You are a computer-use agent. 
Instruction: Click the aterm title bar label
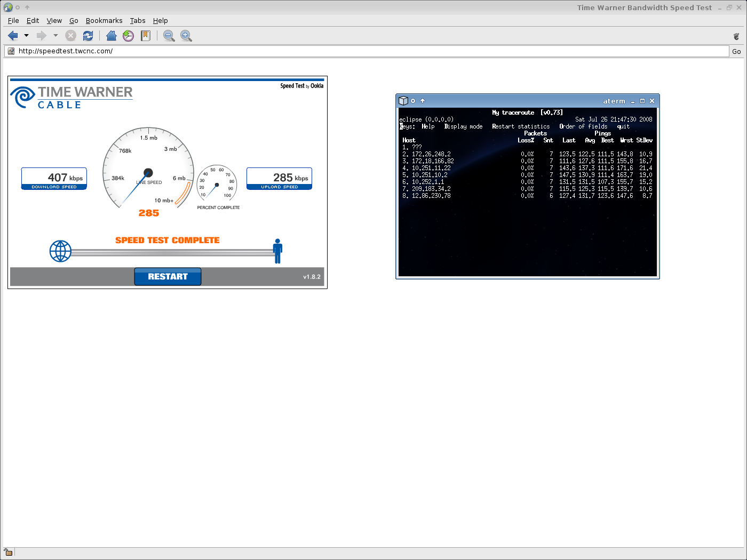point(614,101)
